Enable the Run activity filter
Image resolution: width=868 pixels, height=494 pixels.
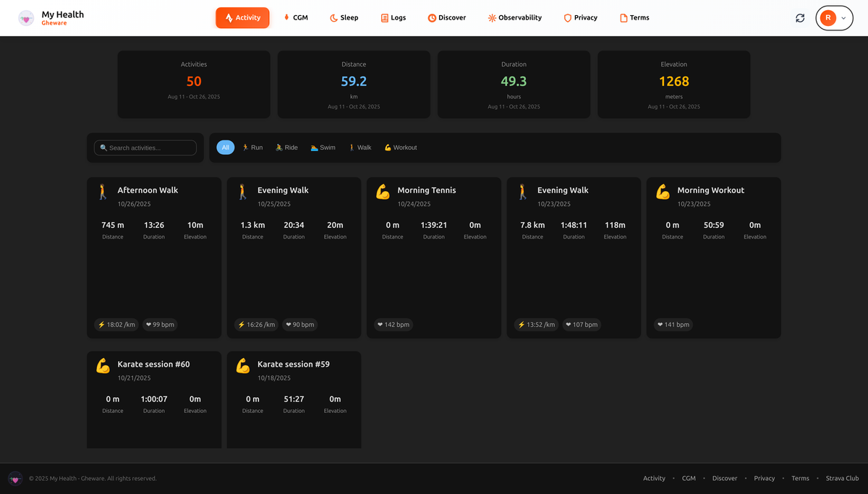(x=252, y=147)
